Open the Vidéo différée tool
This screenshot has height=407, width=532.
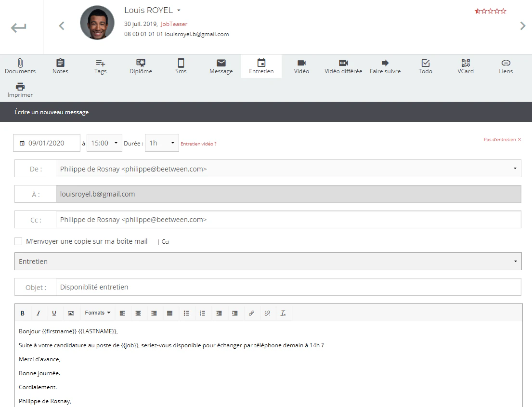click(343, 66)
